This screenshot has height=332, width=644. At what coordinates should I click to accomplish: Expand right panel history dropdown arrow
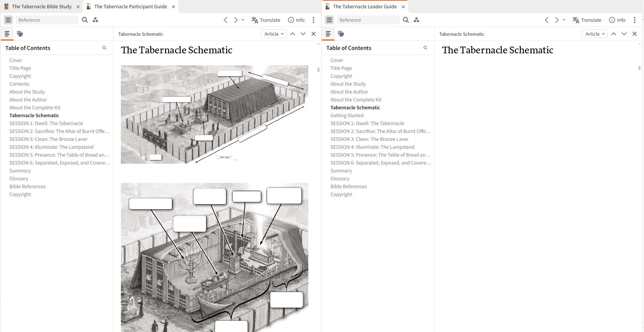pos(564,20)
